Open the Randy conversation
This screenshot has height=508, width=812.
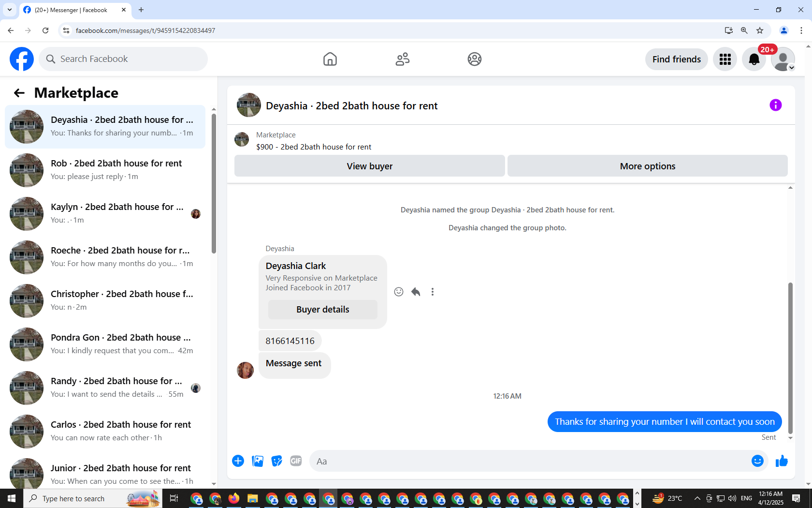[x=105, y=388]
